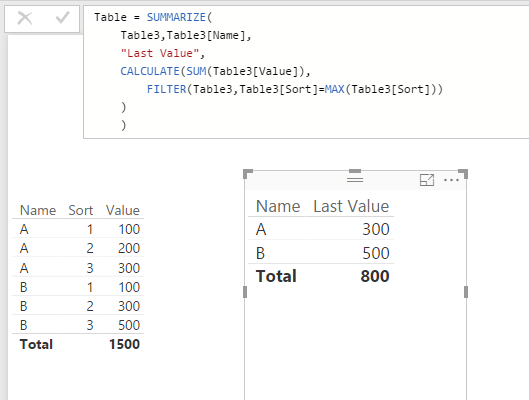Grab the visual's drag handle bars
Viewport: 529px width, 400px height.
(x=355, y=179)
